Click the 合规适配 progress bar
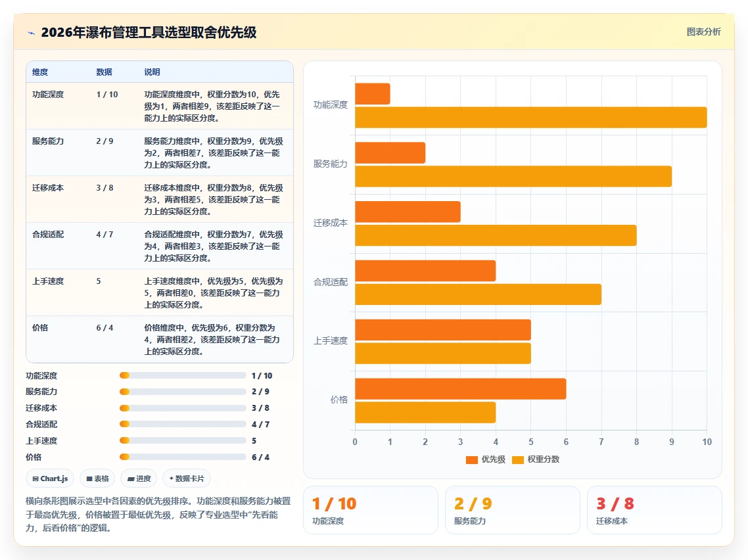 (x=183, y=425)
